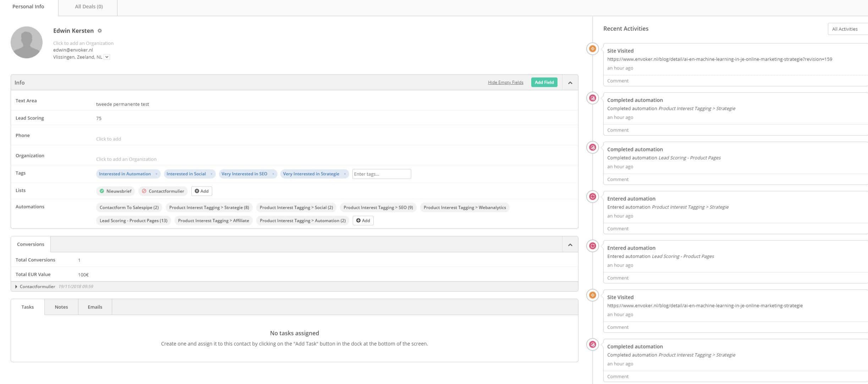Open the Emails tab
This screenshot has height=384, width=868.
[95, 307]
